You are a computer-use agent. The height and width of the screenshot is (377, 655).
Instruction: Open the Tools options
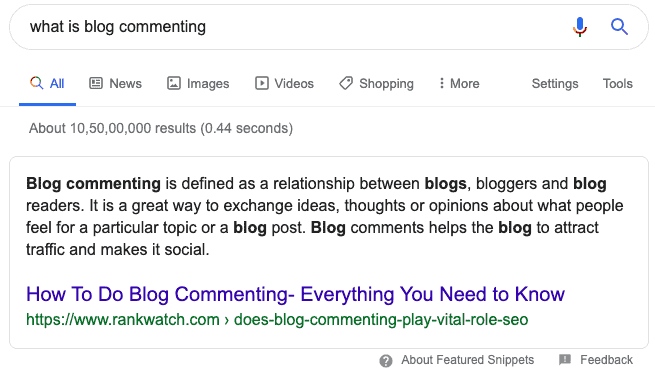(617, 84)
